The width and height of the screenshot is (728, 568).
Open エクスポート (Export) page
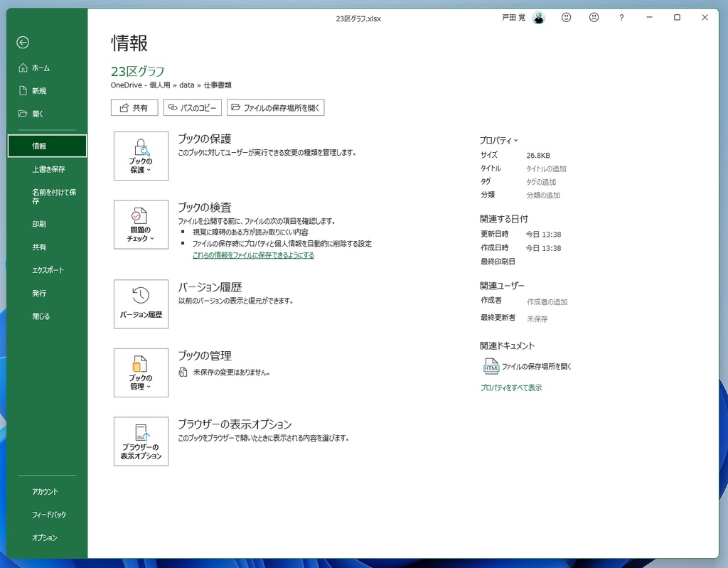point(47,270)
